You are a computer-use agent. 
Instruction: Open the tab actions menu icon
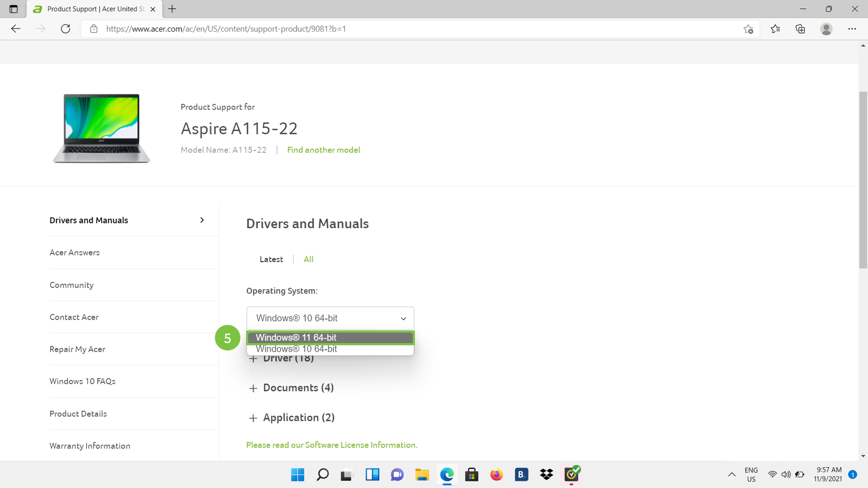click(13, 9)
